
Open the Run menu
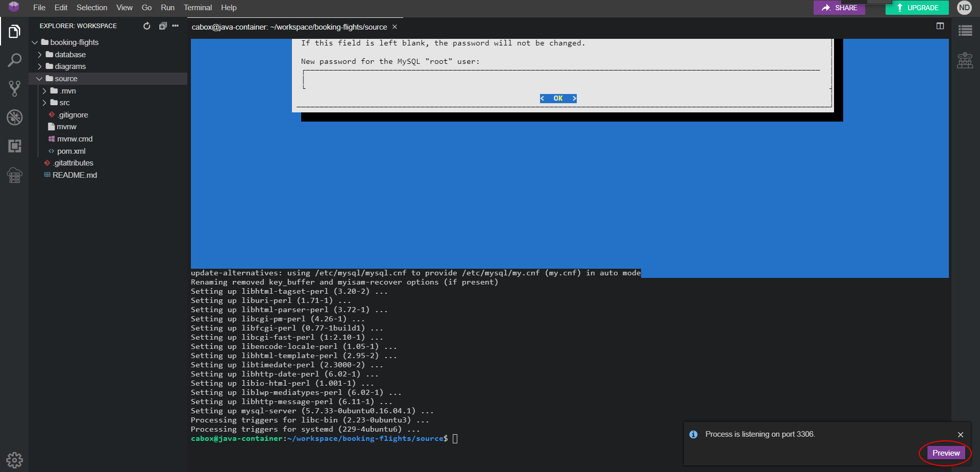tap(167, 8)
